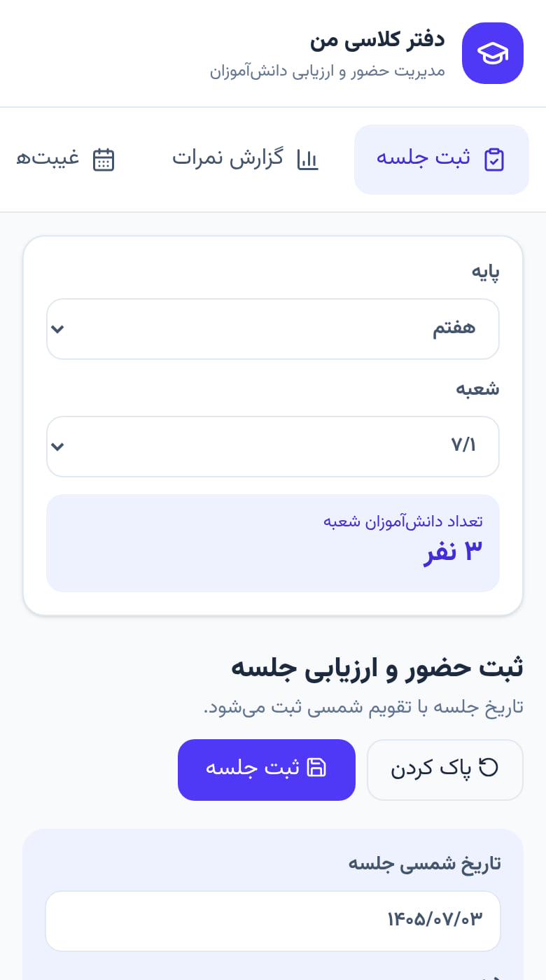This screenshot has height=980, width=546.
Task: Open the غیبت‌ها tab
Action: click(x=65, y=160)
